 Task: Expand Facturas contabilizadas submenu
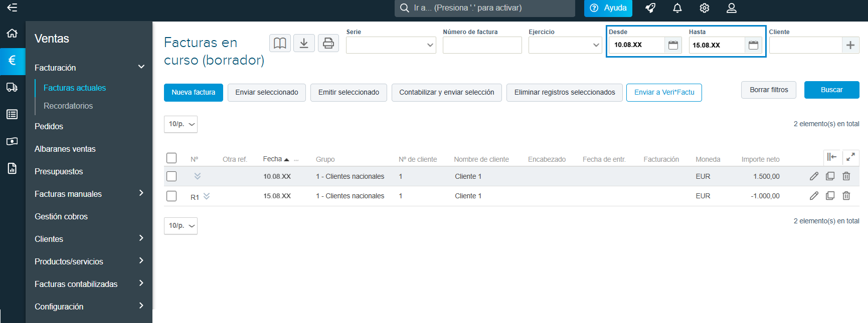141,283
